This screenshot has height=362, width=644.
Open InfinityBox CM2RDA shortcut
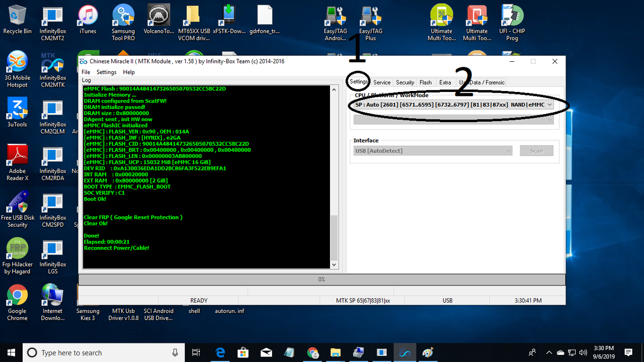coord(53,162)
